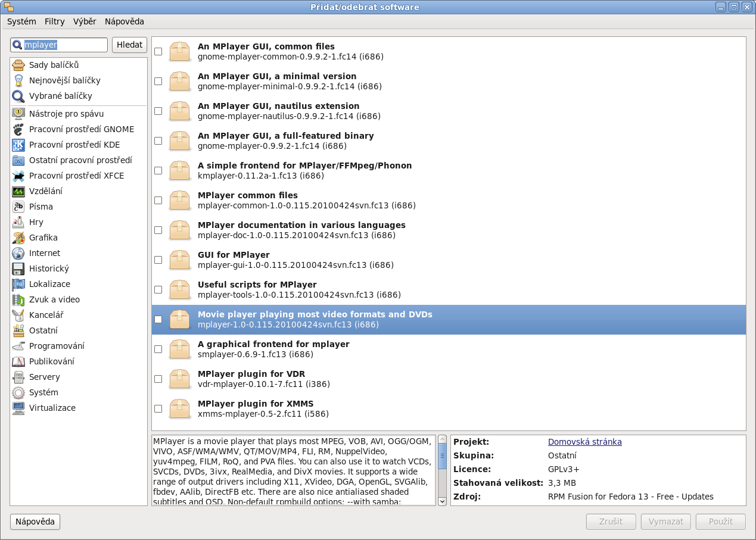
Task: Tick the gnome-mplayer-minimal package checkbox
Action: coord(158,81)
